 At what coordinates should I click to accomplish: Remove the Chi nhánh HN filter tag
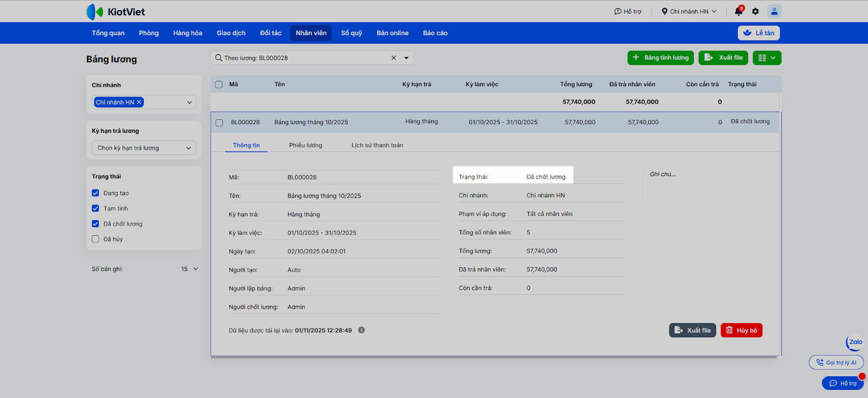click(139, 102)
